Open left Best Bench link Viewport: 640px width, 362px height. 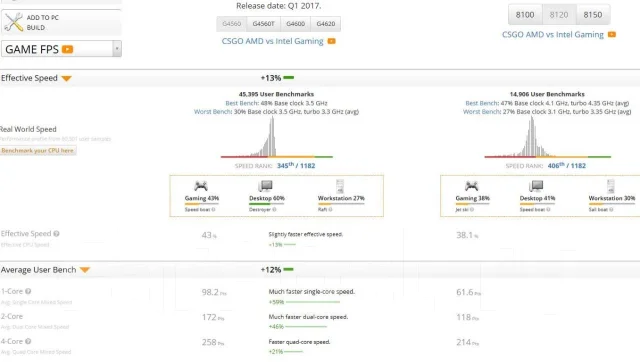(x=242, y=103)
